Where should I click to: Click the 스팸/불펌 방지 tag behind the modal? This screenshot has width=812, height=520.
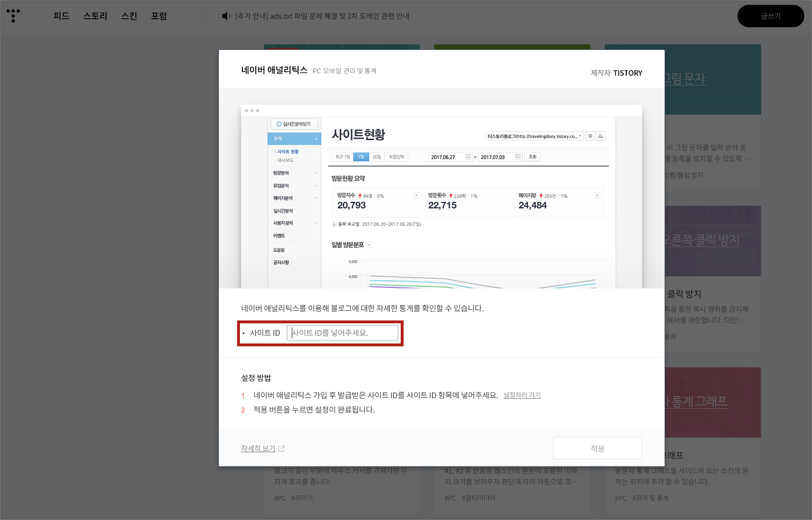(684, 175)
